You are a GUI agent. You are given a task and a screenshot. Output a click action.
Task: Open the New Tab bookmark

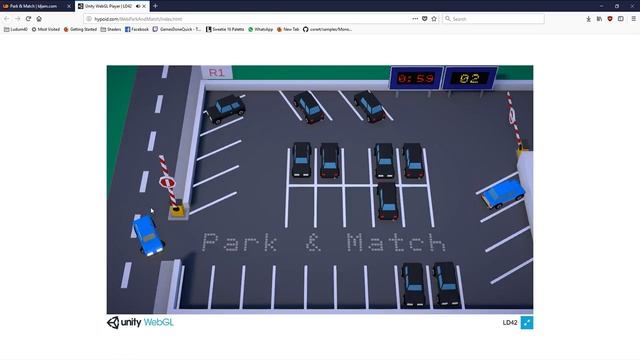coord(288,29)
